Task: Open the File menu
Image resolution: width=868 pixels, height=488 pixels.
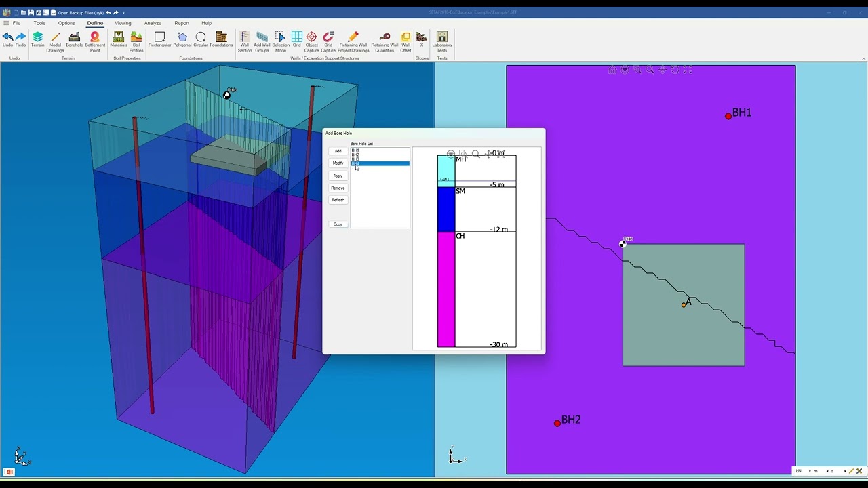Action: point(16,23)
